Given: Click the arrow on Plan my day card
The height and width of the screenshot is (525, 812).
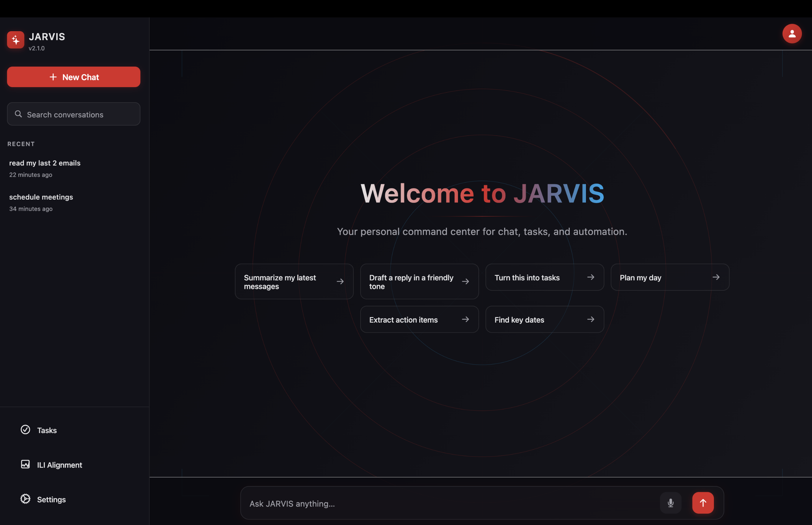Looking at the screenshot, I should (x=716, y=277).
